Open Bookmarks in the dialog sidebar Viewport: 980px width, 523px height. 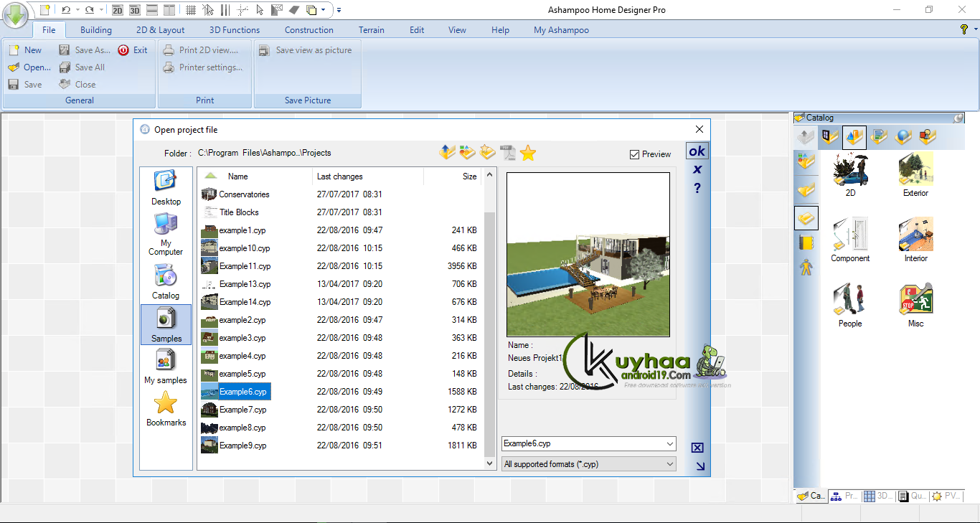point(166,409)
